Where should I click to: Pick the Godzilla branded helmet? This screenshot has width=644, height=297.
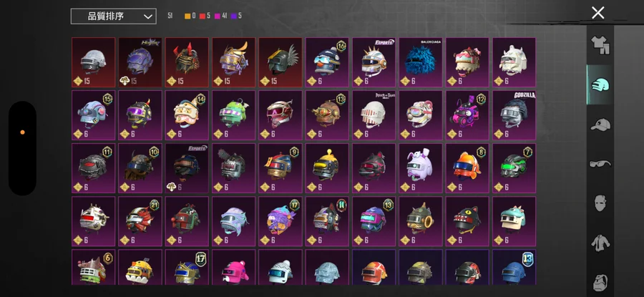pyautogui.click(x=514, y=115)
